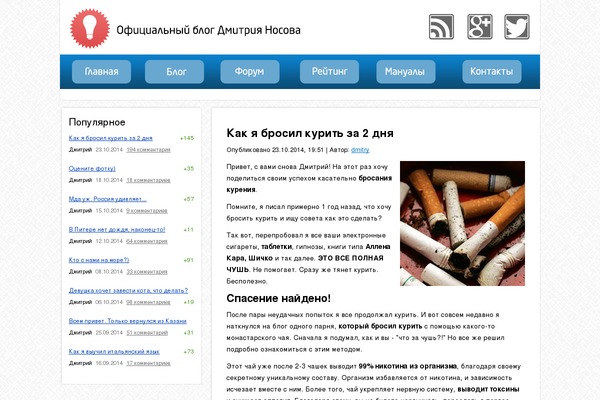Open post Как я выучил итальянский язык

point(114,351)
